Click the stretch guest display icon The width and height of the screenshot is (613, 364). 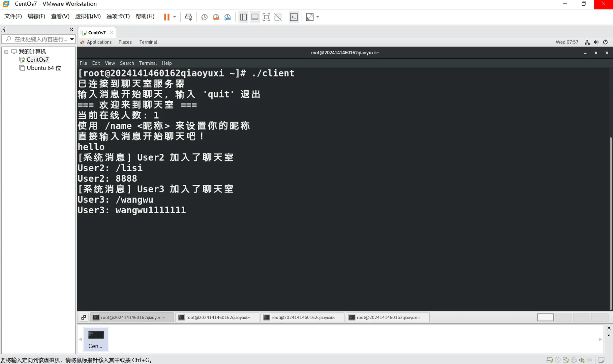(x=310, y=17)
